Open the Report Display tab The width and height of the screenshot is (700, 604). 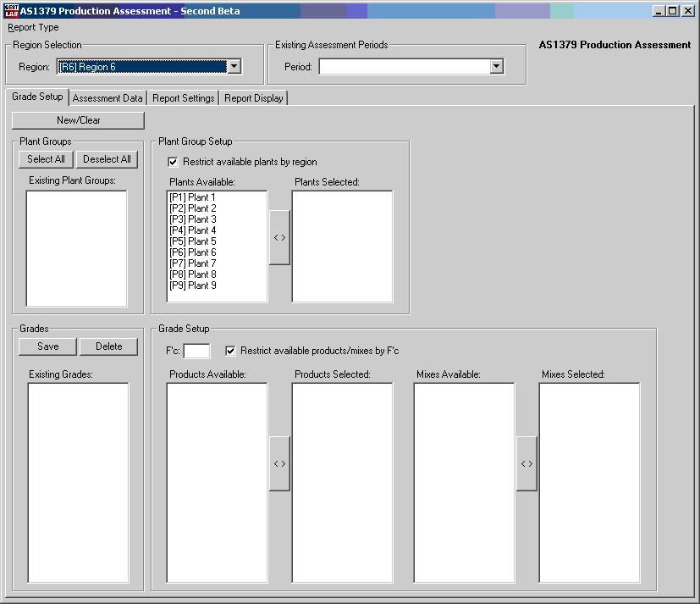tap(253, 98)
